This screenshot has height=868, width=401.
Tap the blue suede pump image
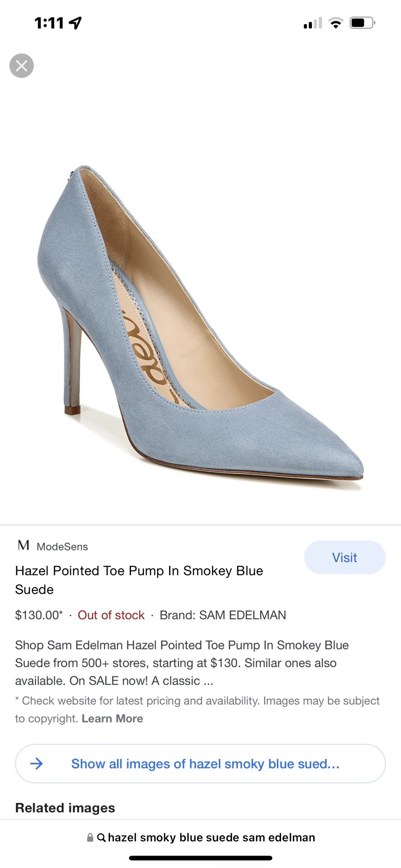(x=200, y=329)
